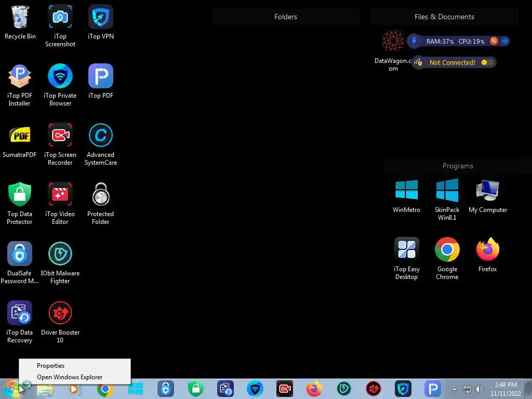Viewport: 532px width, 399px height.
Task: Open the media player taskbar icon
Action: point(74,389)
